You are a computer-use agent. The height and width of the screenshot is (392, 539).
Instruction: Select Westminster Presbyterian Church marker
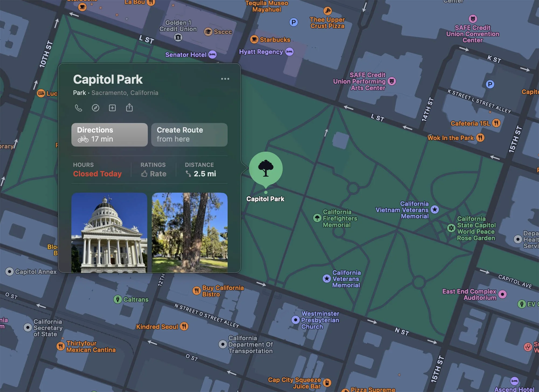pos(296,320)
